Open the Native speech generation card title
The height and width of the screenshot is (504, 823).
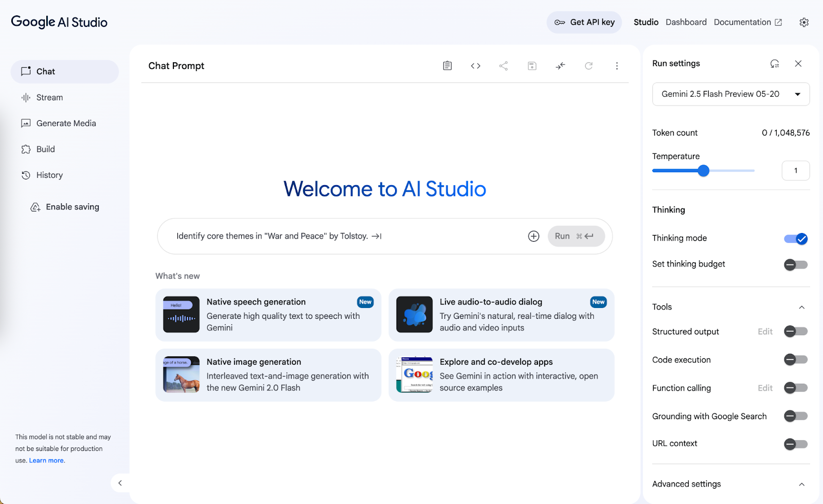(256, 302)
